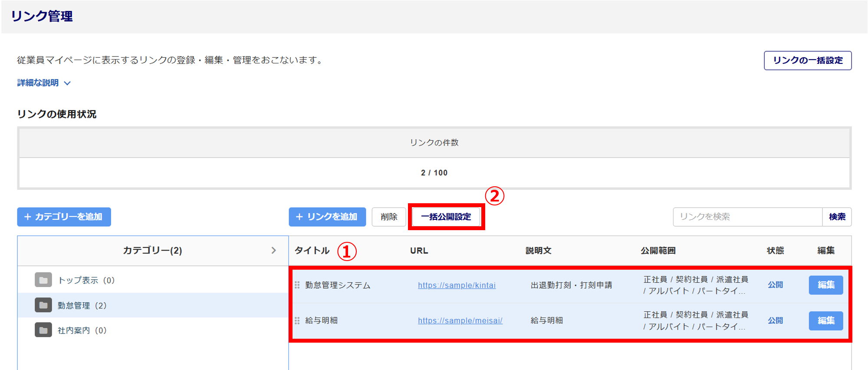Open the 一括公開設定 dialog
Image resolution: width=868 pixels, height=370 pixels.
coord(446,217)
